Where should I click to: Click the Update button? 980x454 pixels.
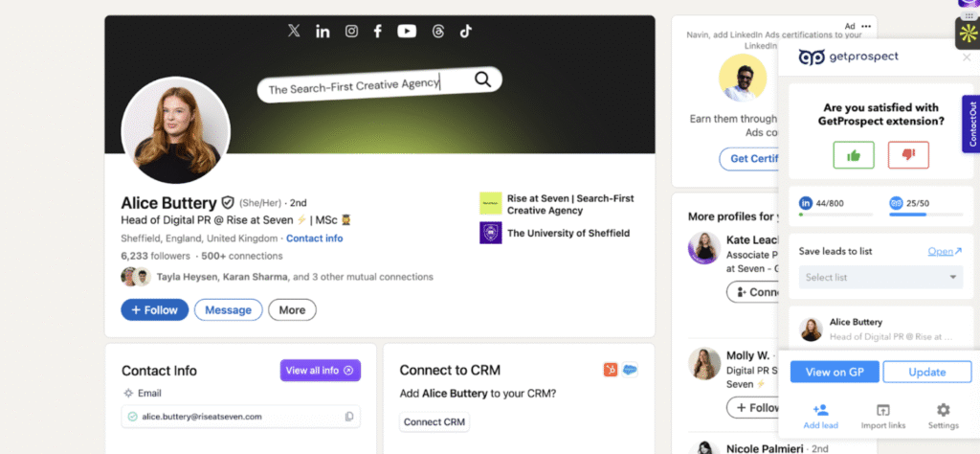926,372
